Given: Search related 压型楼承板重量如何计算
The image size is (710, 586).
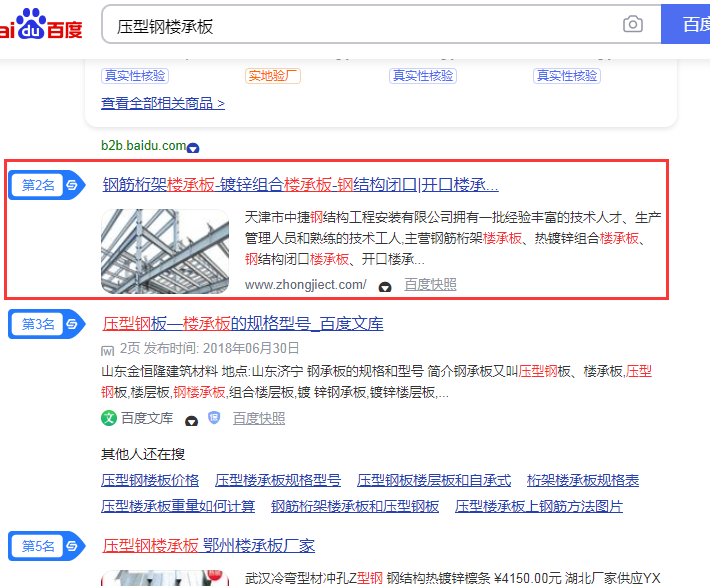Looking at the screenshot, I should 178,506.
